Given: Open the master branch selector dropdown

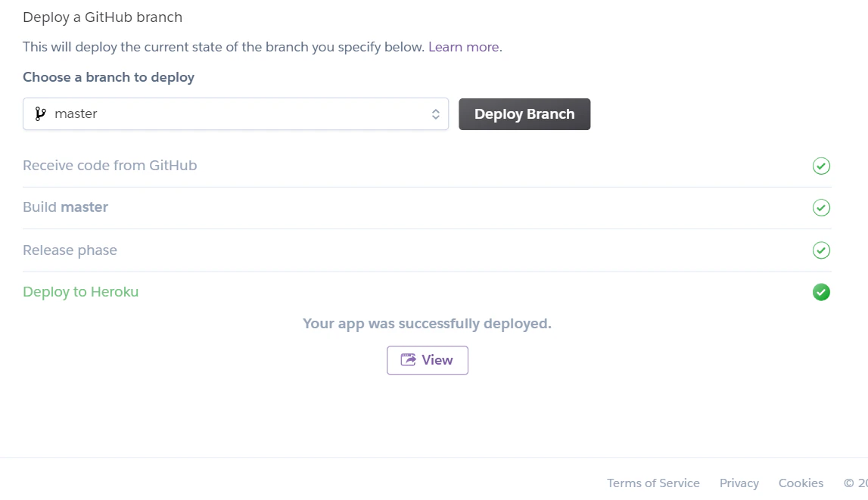Looking at the screenshot, I should (236, 114).
